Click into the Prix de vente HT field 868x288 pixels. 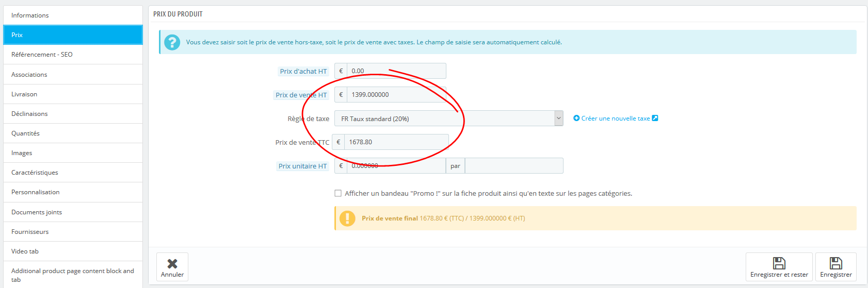pyautogui.click(x=396, y=95)
